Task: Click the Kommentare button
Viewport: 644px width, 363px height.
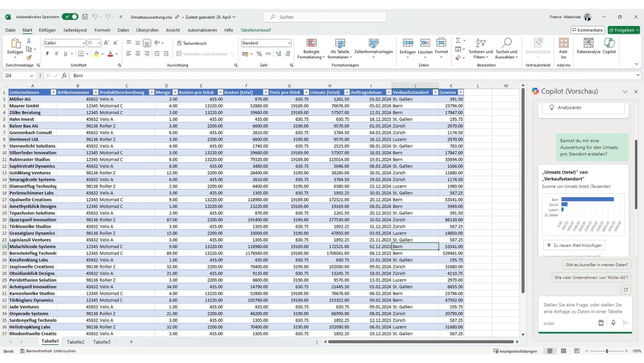Action: coord(587,30)
